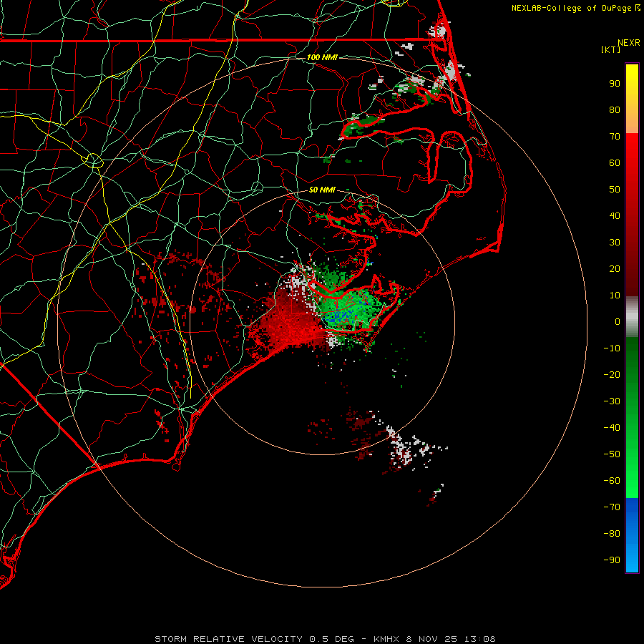Click the -50 knot scale value
Viewport: 644px width, 644px height.
(x=612, y=454)
